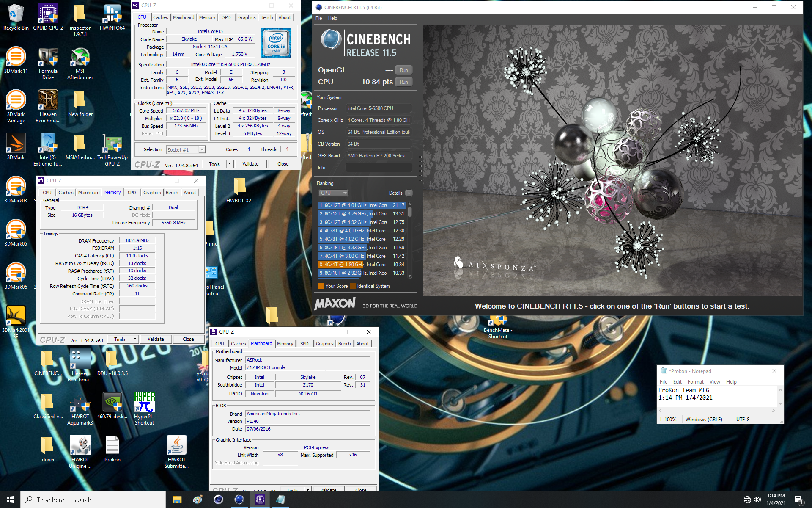This screenshot has width=812, height=508.
Task: Launch Formula Drive desktop icon
Action: (x=48, y=63)
